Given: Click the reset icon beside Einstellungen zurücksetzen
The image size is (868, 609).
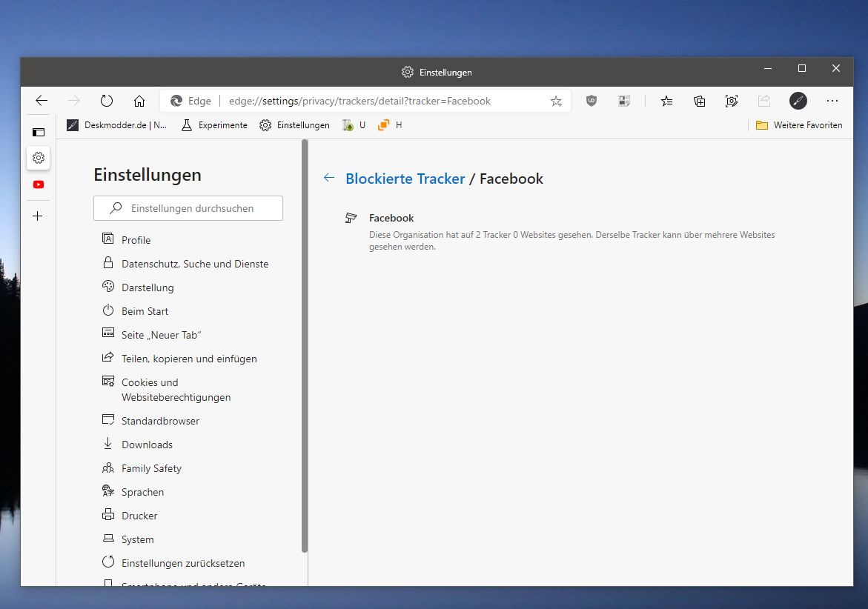Looking at the screenshot, I should (x=108, y=562).
